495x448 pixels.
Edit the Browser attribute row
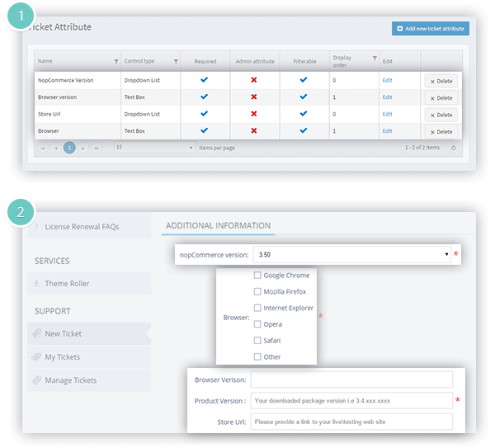pyautogui.click(x=387, y=131)
